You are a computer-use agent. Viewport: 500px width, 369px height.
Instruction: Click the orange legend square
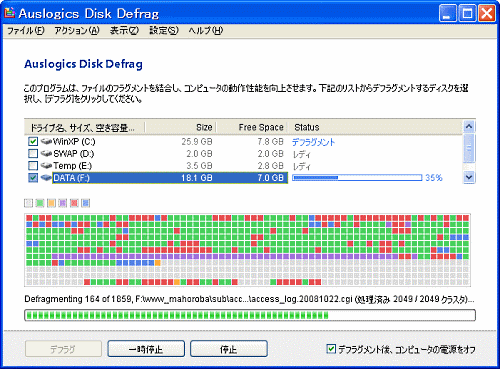51,203
